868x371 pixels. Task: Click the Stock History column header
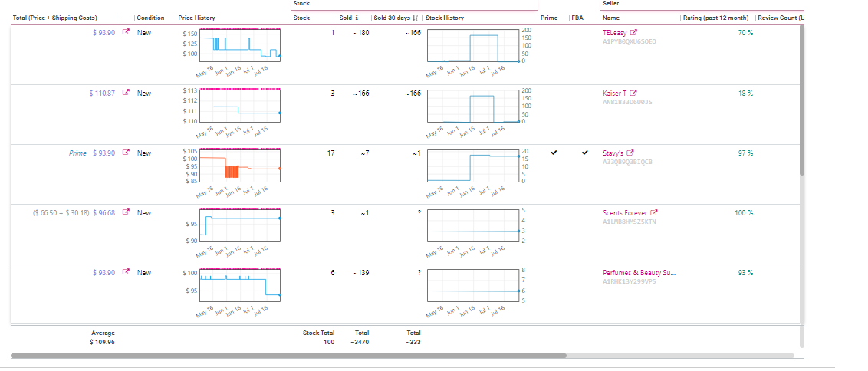(x=445, y=18)
